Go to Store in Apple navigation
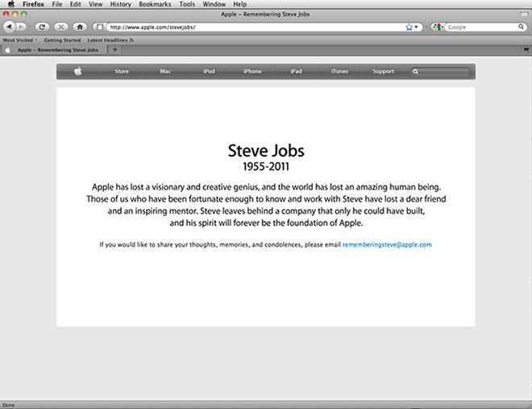 (x=122, y=71)
